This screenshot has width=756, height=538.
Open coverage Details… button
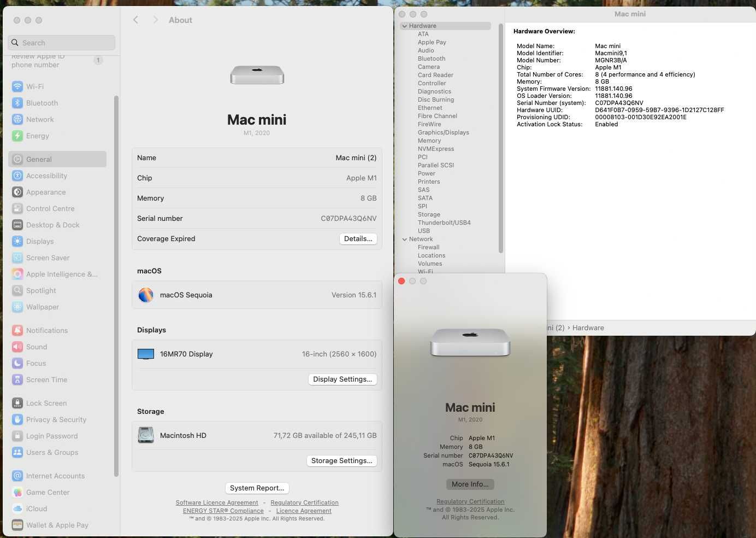(358, 238)
